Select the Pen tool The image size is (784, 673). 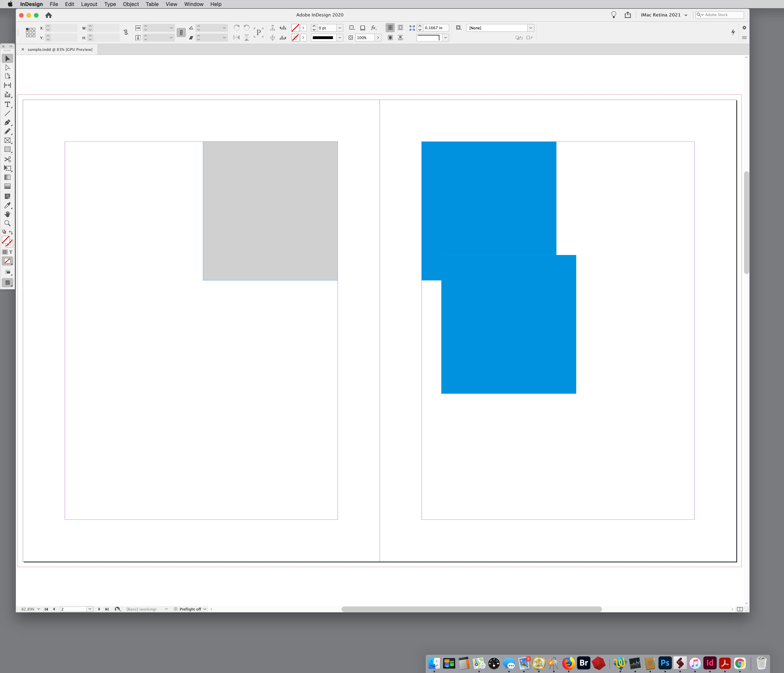coord(7,122)
